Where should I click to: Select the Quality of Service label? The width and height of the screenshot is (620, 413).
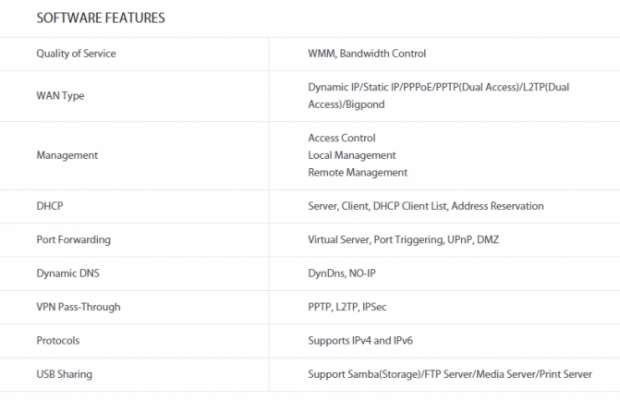point(76,54)
